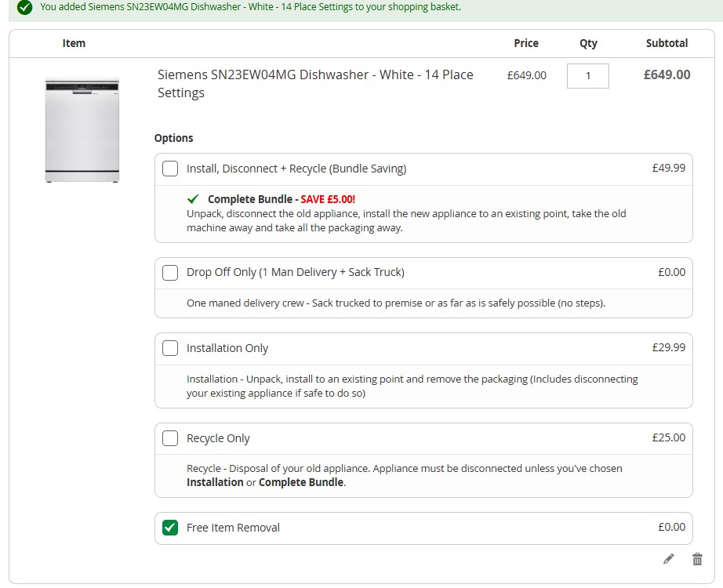Click the £649.00 bold subtotal amount

point(667,75)
